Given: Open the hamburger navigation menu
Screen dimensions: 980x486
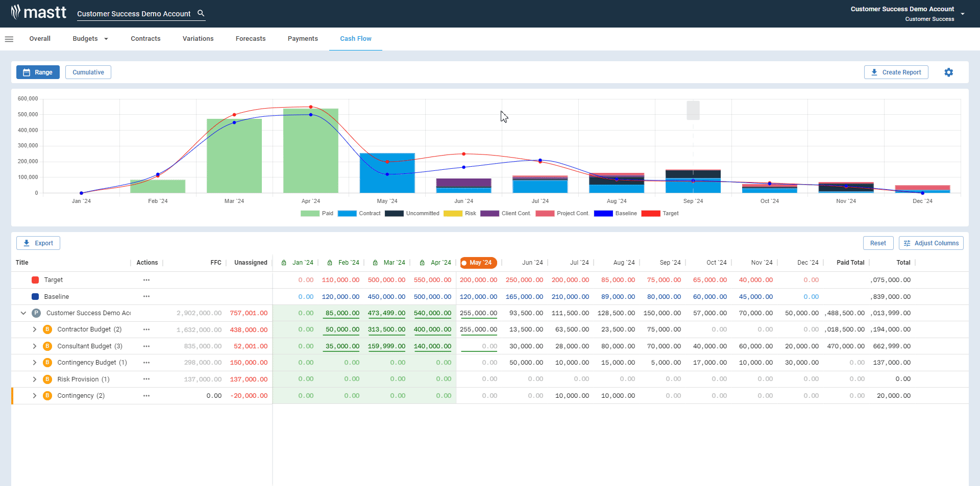Looking at the screenshot, I should [9, 39].
